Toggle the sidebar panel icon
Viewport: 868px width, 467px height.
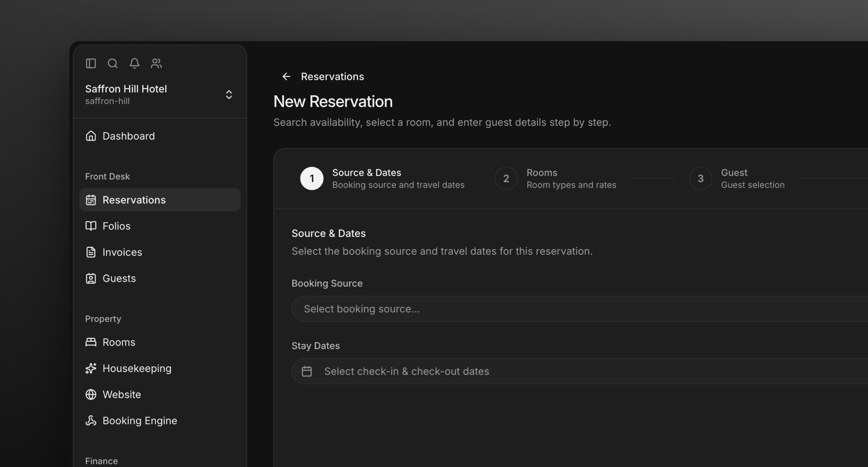(x=91, y=63)
